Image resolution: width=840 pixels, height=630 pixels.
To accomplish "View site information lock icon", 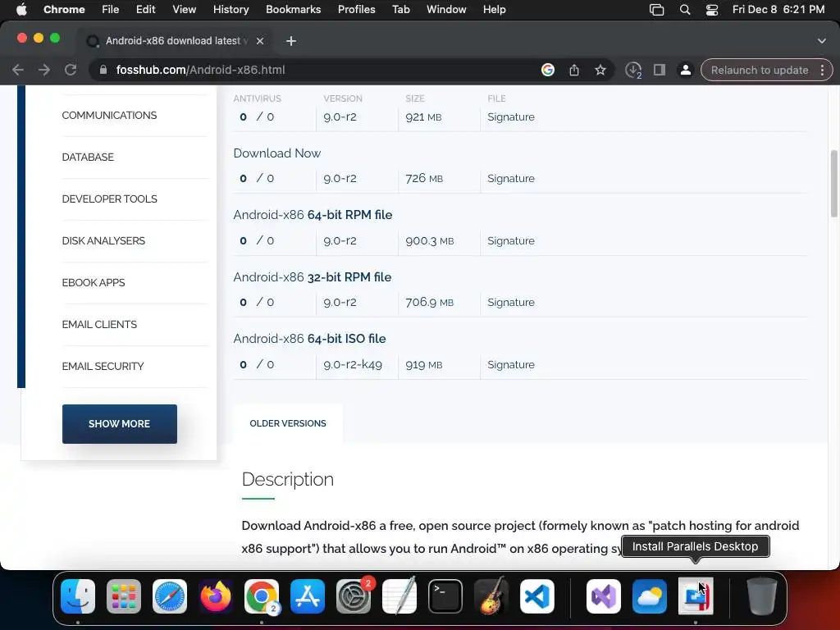I will tap(103, 70).
